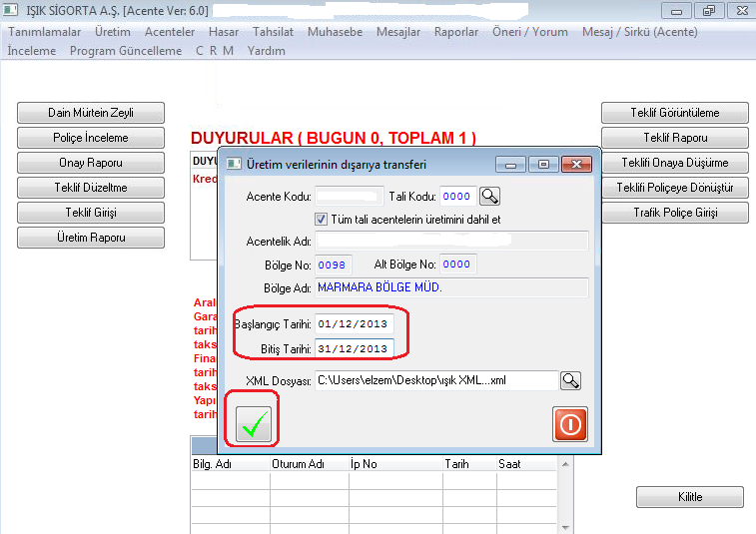This screenshot has width=756, height=534.
Task: Click magnifier icon next to Tali Kodu
Action: pyautogui.click(x=489, y=196)
